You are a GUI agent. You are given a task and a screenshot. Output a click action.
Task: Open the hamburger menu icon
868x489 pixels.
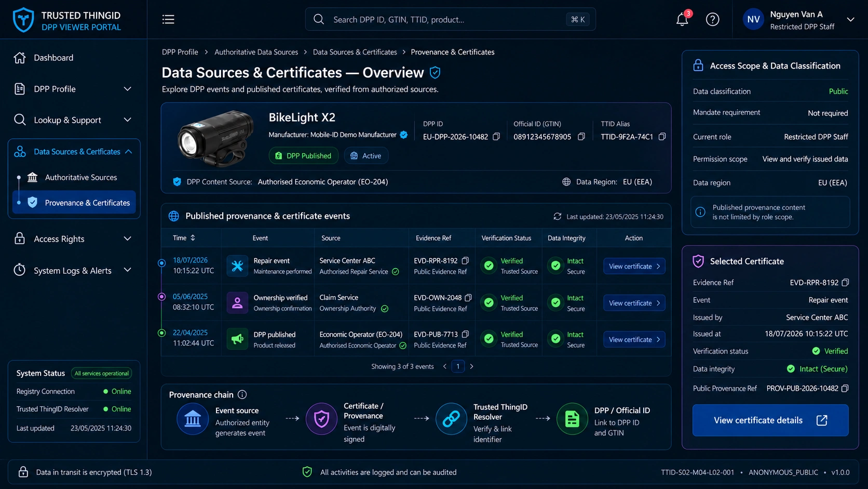168,19
